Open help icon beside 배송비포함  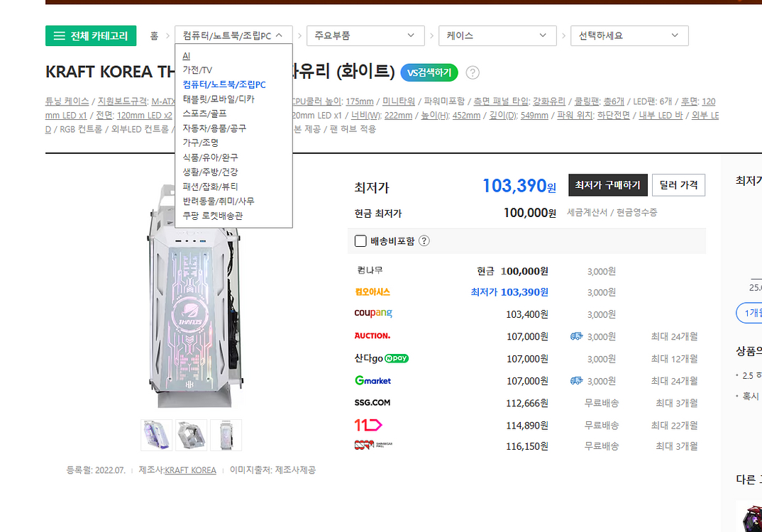(x=424, y=241)
